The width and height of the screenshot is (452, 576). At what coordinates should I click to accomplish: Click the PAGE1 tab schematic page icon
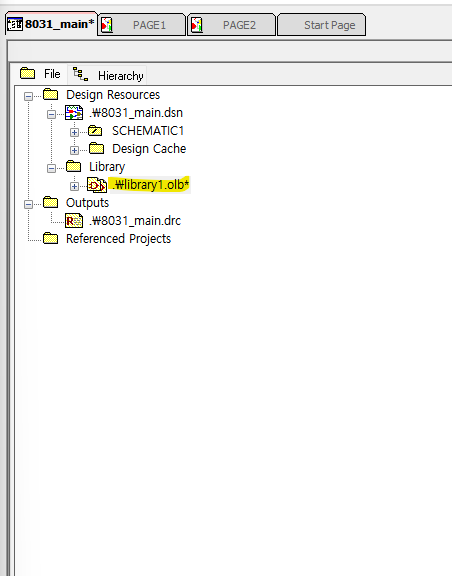(x=107, y=25)
